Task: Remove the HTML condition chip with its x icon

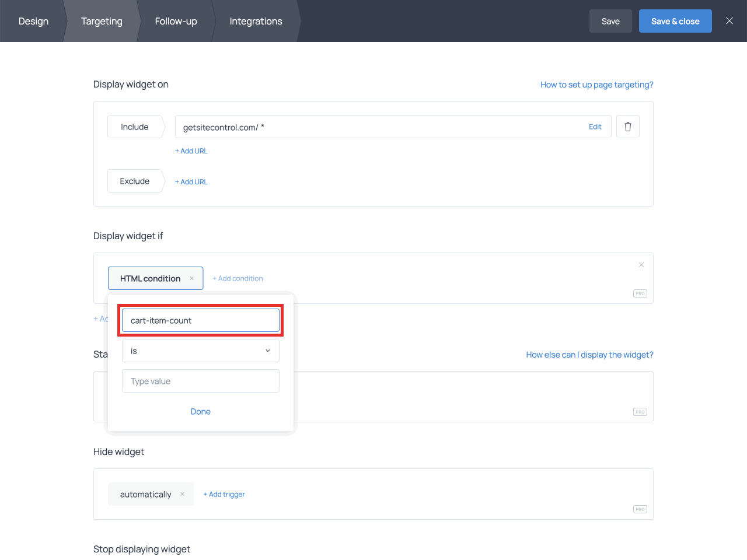Action: [x=191, y=278]
